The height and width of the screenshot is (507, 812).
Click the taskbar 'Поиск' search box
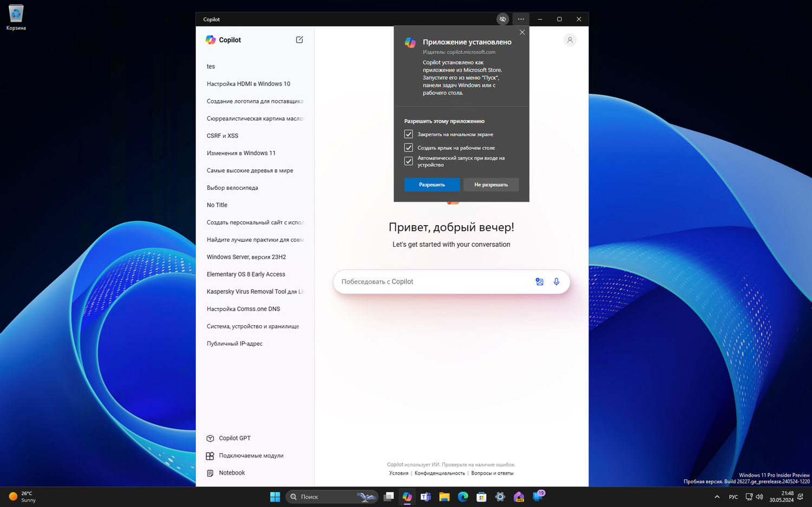[x=332, y=497]
